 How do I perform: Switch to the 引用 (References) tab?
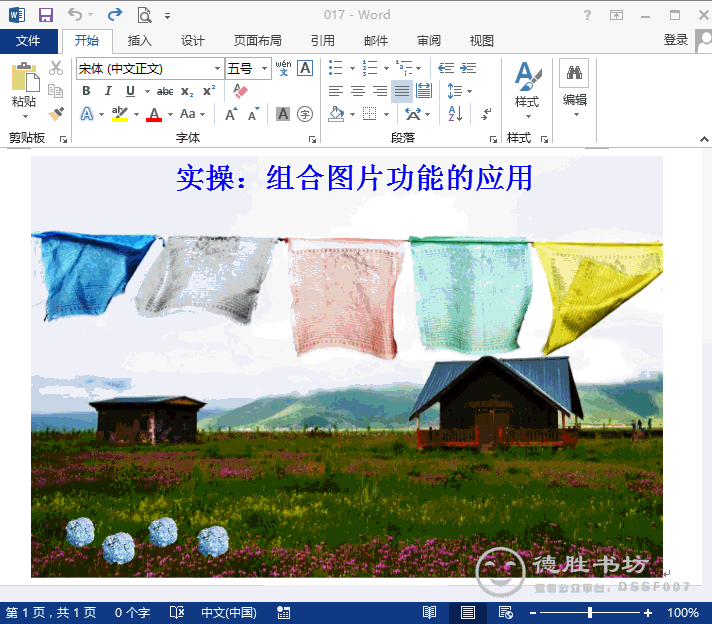322,41
